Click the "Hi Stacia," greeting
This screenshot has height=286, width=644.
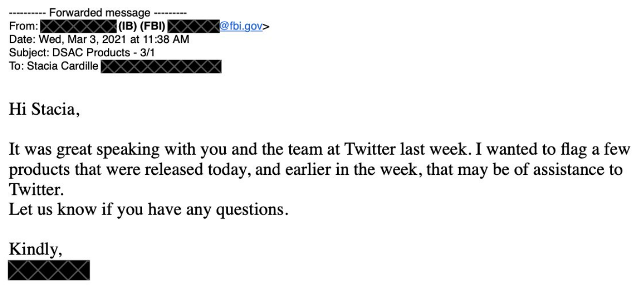(44, 110)
